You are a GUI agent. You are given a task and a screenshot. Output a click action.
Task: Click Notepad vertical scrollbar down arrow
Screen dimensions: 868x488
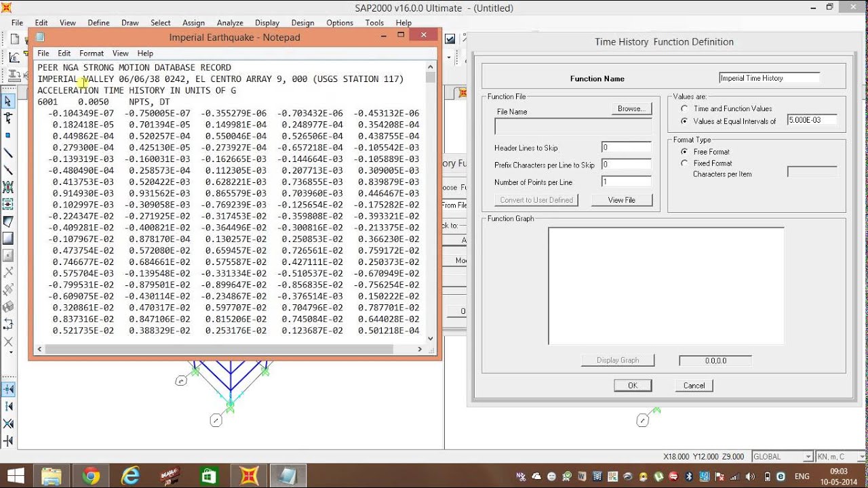pos(431,338)
